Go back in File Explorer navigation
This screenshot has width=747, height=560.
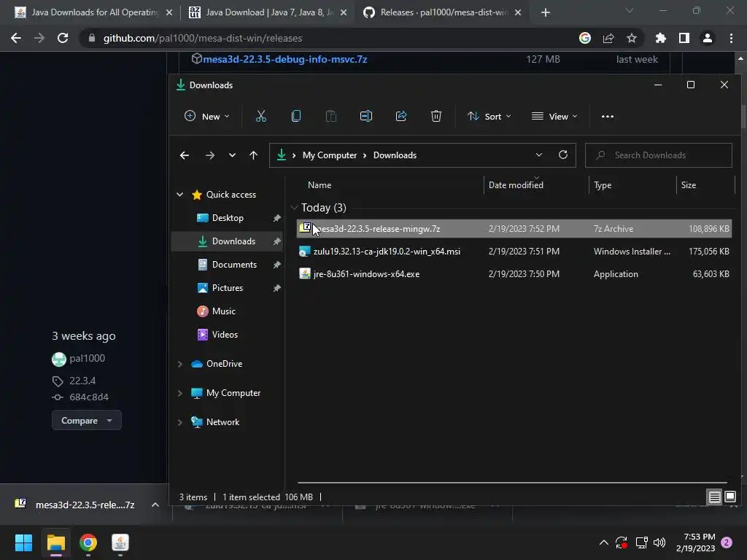[185, 155]
